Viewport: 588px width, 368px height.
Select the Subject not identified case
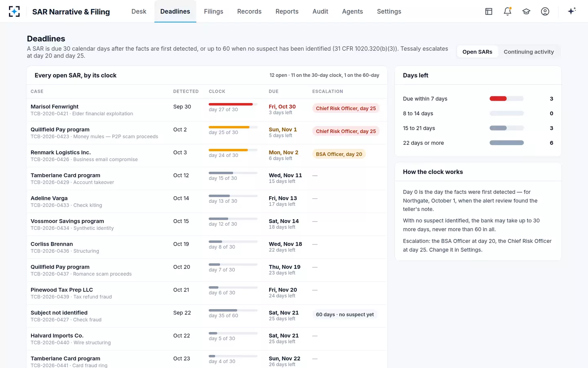pyautogui.click(x=207, y=316)
